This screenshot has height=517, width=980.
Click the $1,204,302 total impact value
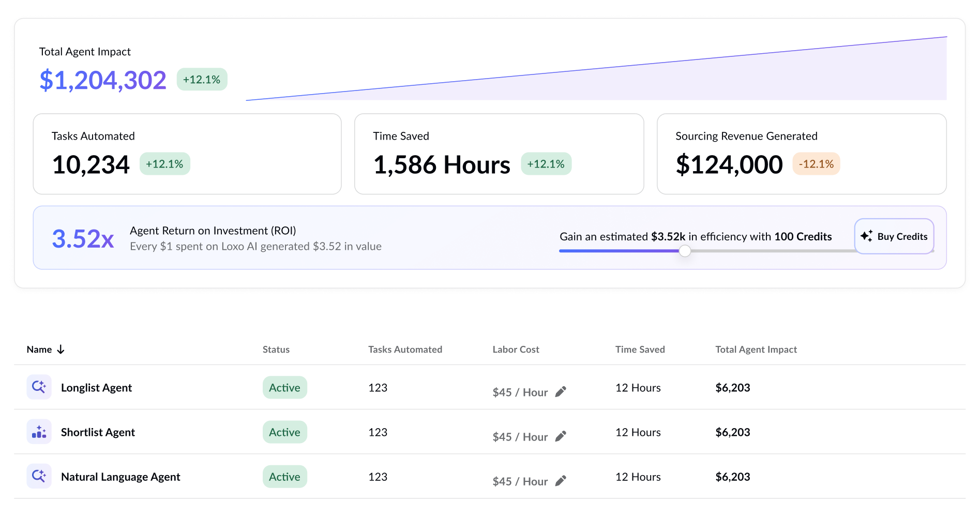[103, 80]
